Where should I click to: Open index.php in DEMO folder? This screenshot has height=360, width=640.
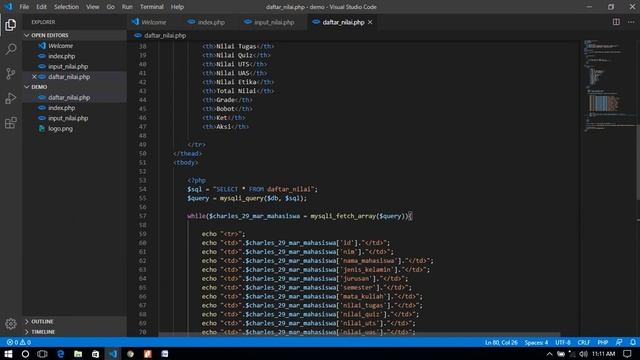pyautogui.click(x=75, y=108)
